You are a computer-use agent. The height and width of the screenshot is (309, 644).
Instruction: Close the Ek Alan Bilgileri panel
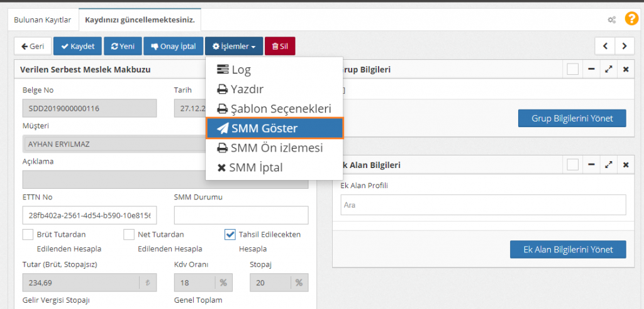click(625, 165)
